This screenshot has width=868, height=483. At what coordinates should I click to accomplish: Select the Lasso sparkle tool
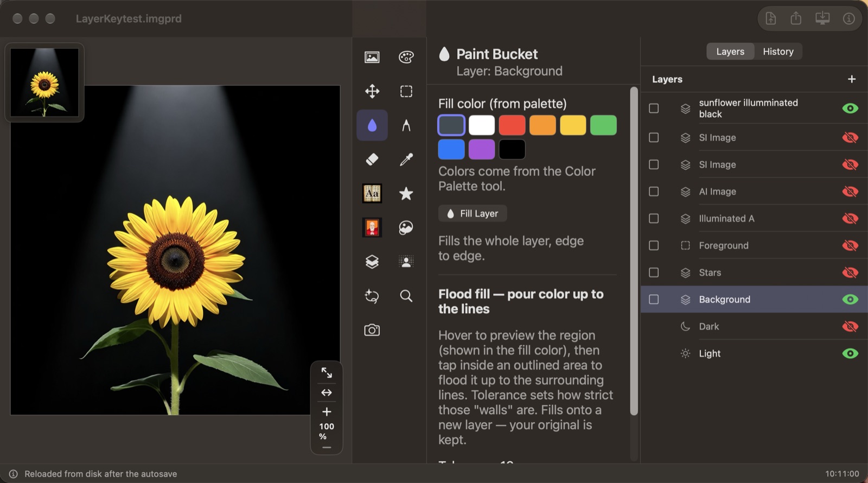(x=372, y=296)
